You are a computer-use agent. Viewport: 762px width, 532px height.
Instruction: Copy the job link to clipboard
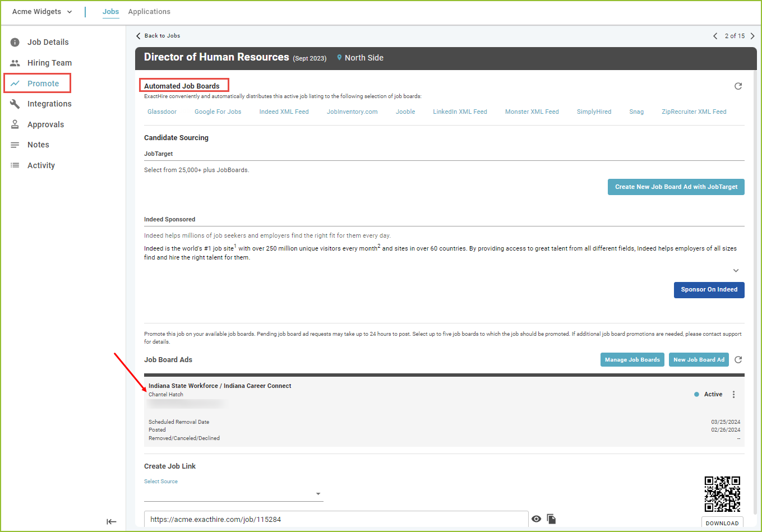tap(552, 519)
